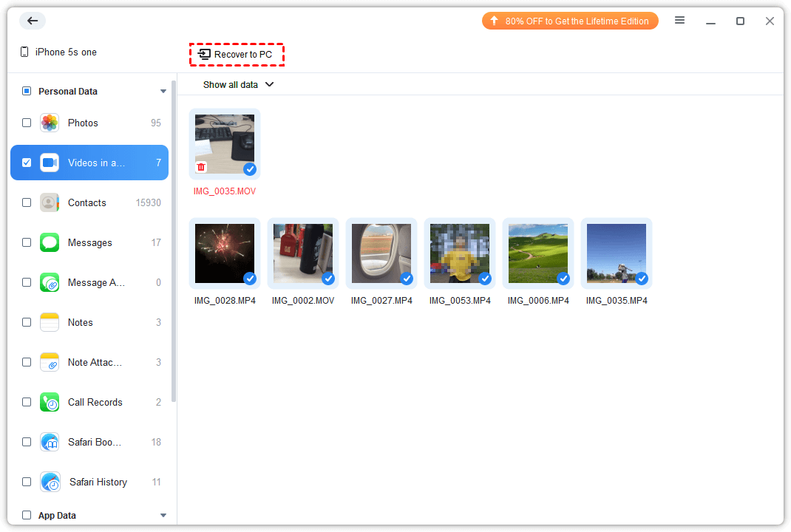791x532 pixels.
Task: Expand the App Data section
Action: (x=163, y=516)
